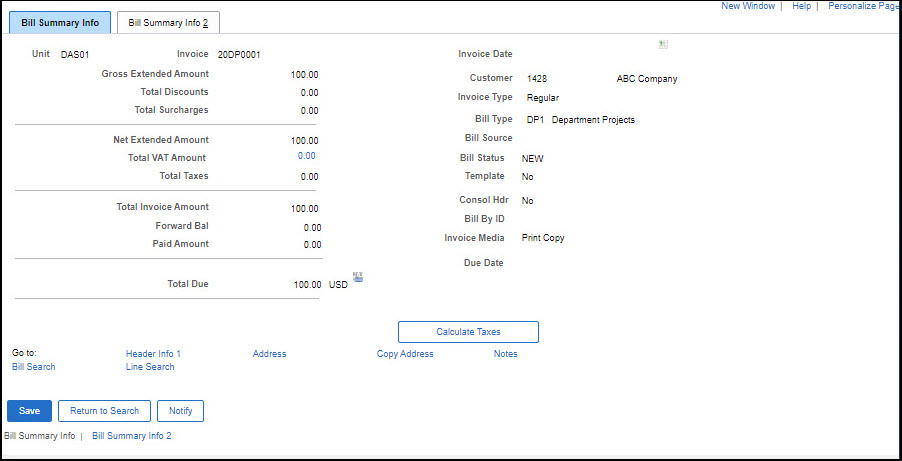
Task: Click the bottom Bill Summary Info 2 link
Action: pyautogui.click(x=132, y=436)
